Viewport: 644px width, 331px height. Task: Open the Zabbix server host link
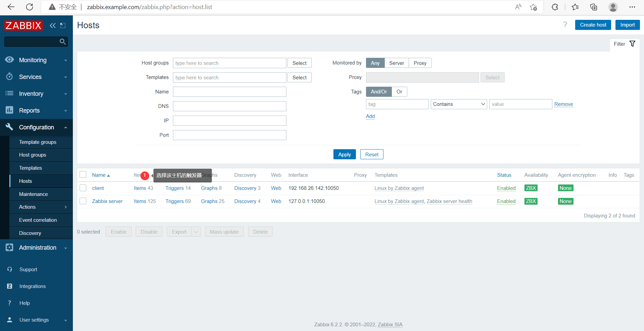click(x=107, y=201)
